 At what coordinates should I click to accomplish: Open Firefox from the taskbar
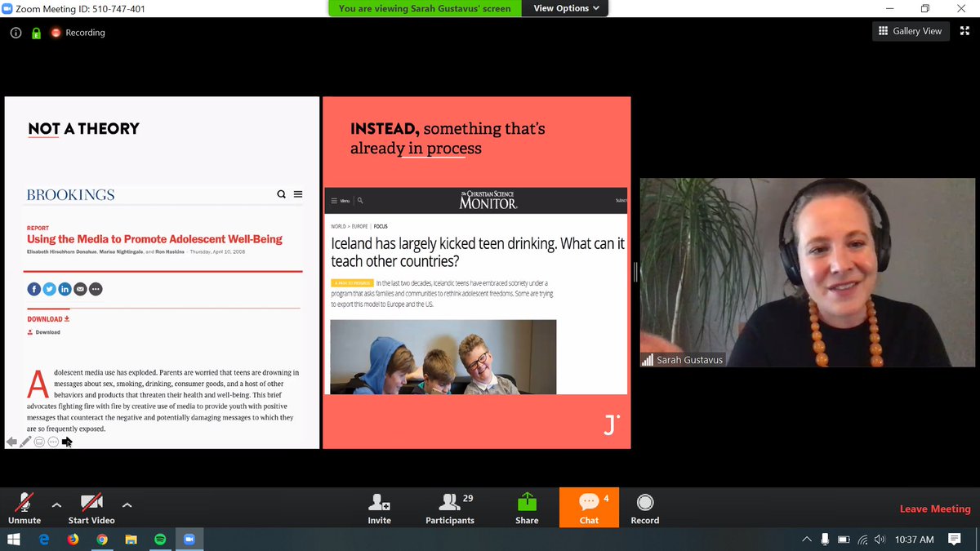[73, 540]
